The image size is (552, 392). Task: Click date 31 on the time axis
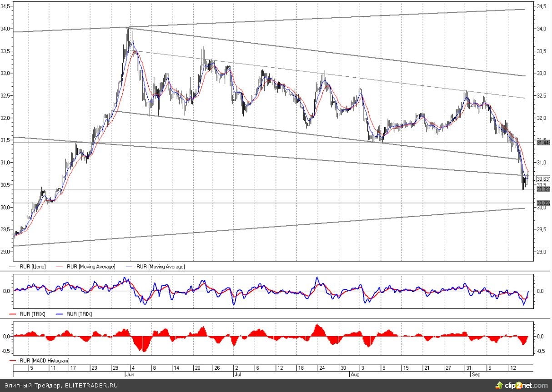(468, 368)
